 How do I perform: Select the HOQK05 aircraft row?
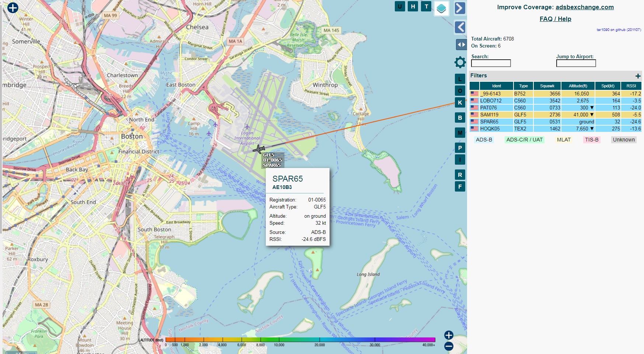(x=555, y=129)
